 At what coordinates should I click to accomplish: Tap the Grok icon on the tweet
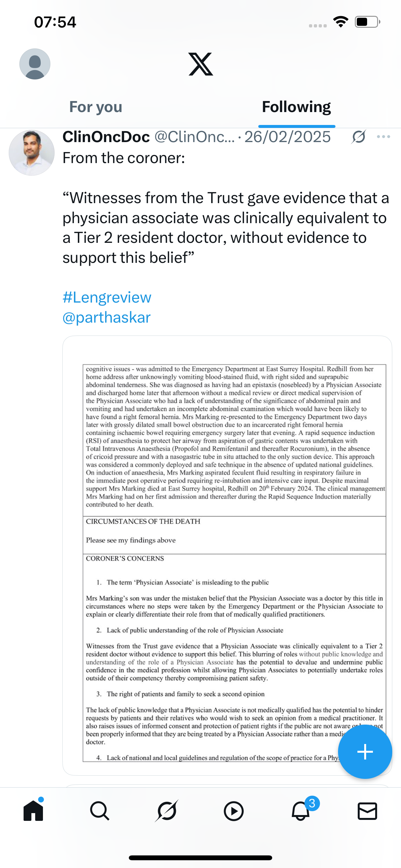(358, 137)
